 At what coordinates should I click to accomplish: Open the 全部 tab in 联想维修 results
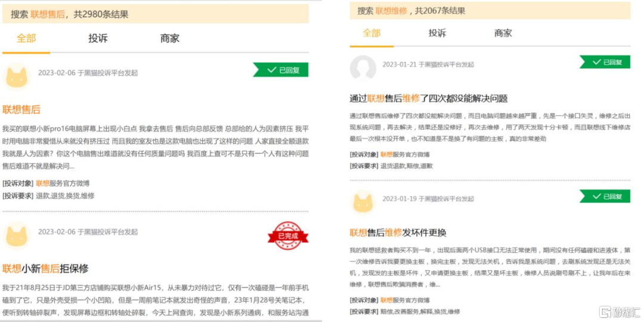click(x=371, y=33)
